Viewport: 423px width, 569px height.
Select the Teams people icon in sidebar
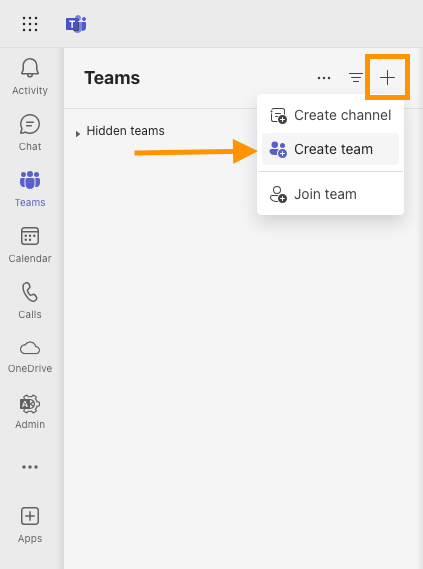[30, 180]
